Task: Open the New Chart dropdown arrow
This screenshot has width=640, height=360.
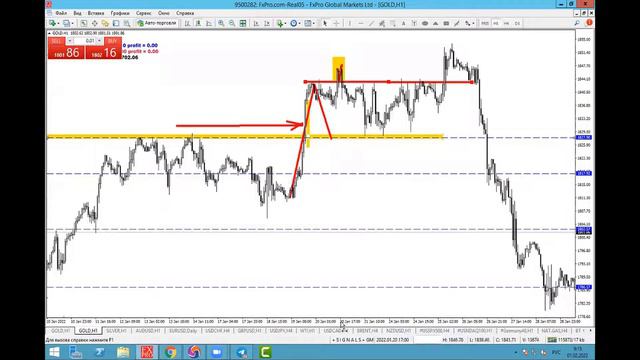Action: tap(58, 23)
